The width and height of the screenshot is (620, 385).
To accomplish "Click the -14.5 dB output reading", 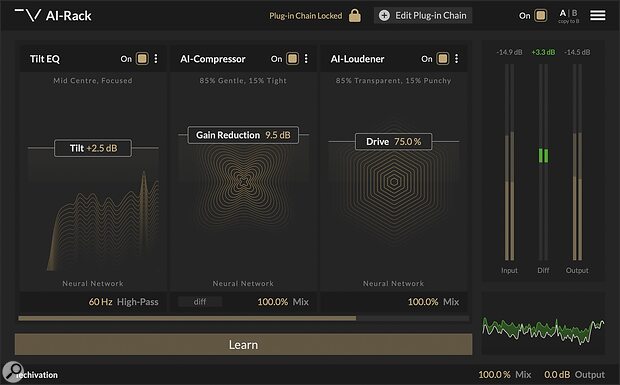I will pos(577,52).
